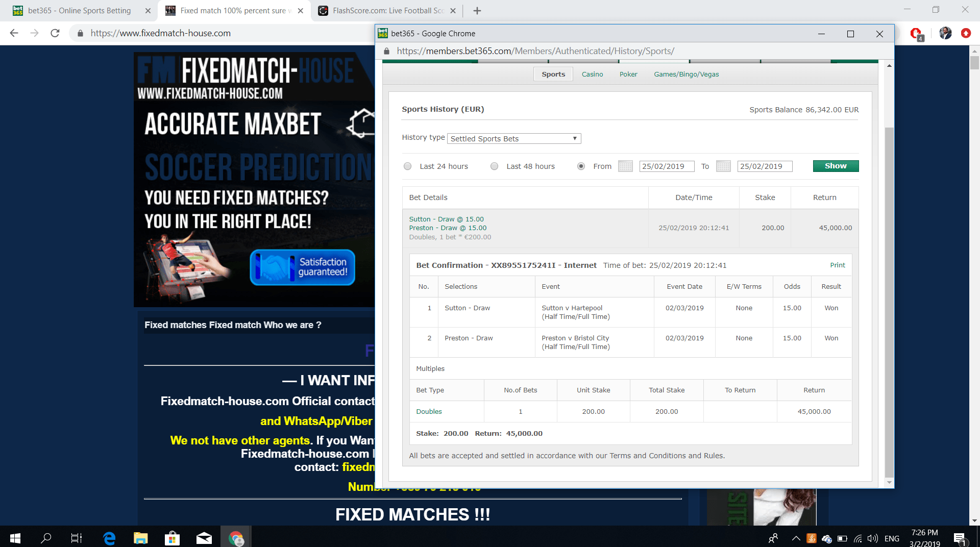Open the People icon in system tray
The height and width of the screenshot is (547, 980).
773,538
